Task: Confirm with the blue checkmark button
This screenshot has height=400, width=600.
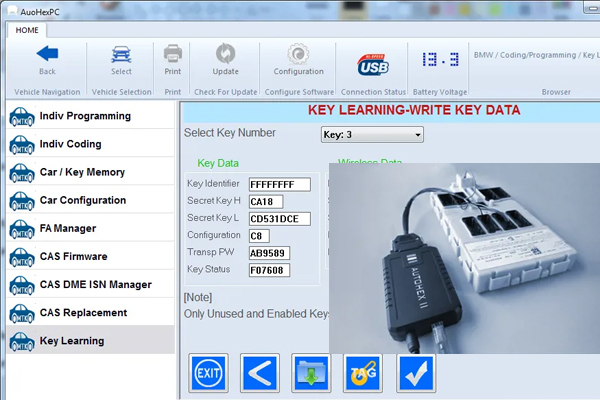Action: tap(414, 373)
